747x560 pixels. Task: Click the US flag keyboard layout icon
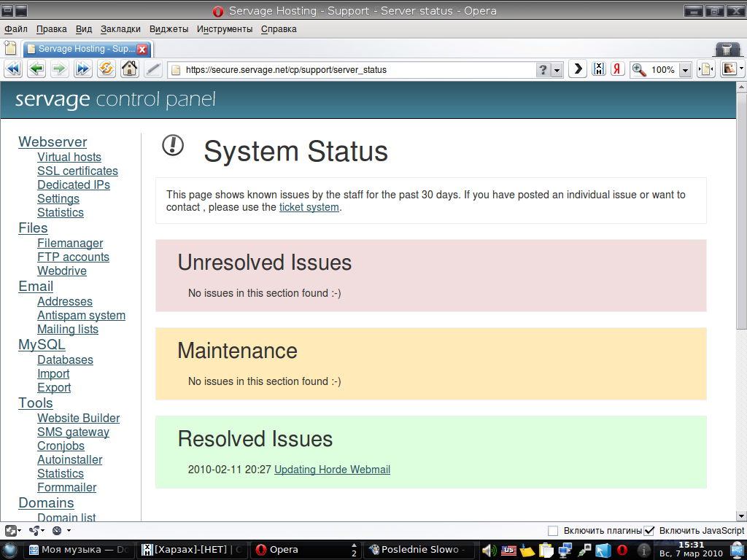tap(508, 550)
